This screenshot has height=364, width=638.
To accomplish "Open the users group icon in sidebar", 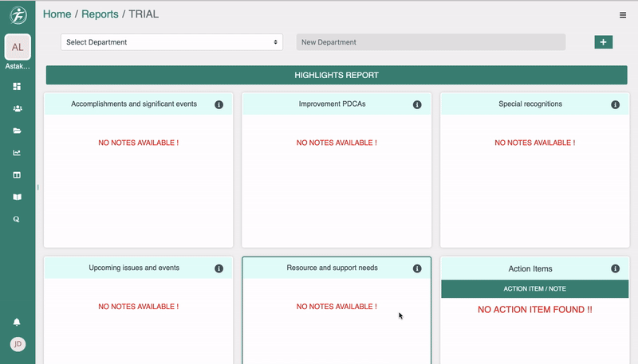I will pos(17,108).
